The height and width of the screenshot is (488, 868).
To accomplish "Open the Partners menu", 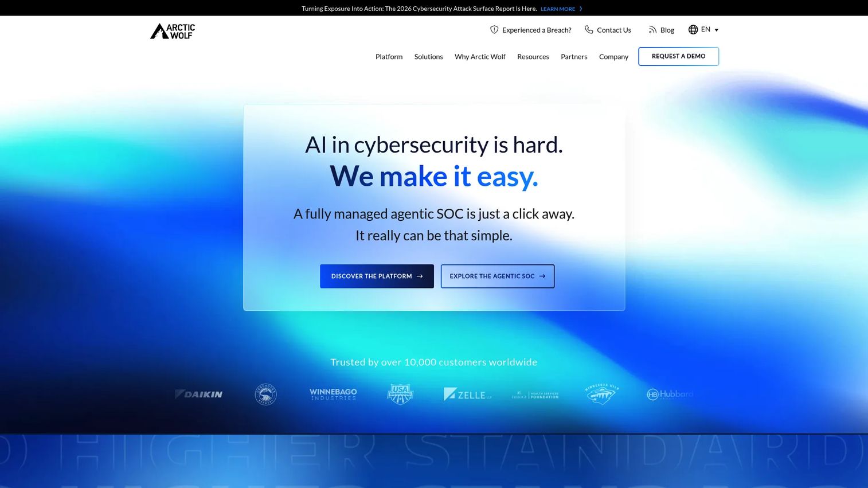I will tap(574, 57).
